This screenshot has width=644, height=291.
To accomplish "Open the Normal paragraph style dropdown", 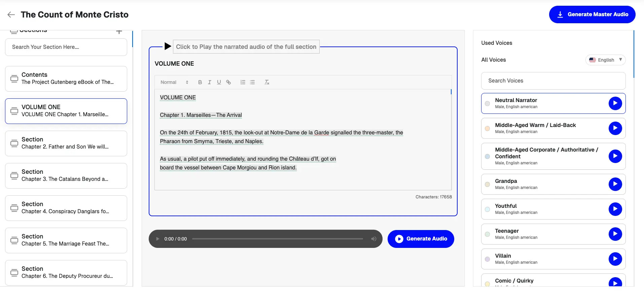I will click(174, 82).
